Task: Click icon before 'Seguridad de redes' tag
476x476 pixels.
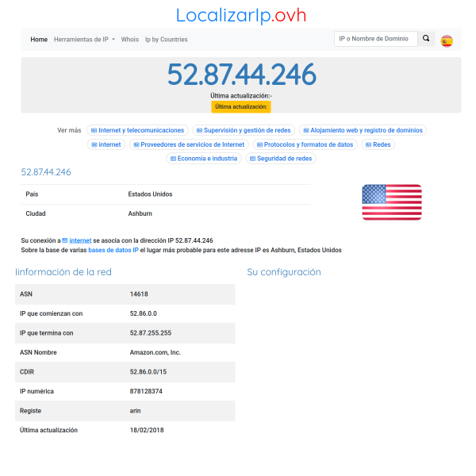Action: coord(252,159)
